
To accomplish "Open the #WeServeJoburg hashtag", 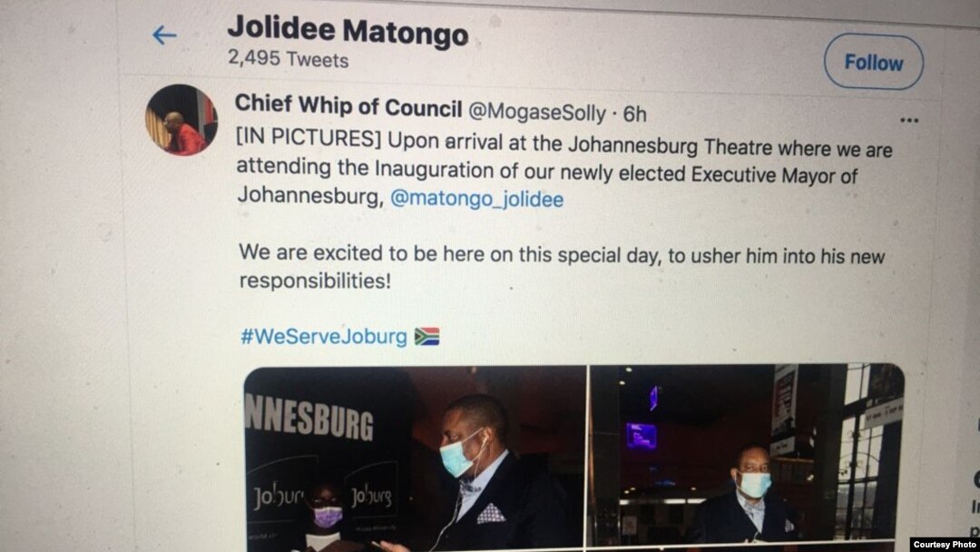I will pos(324,336).
